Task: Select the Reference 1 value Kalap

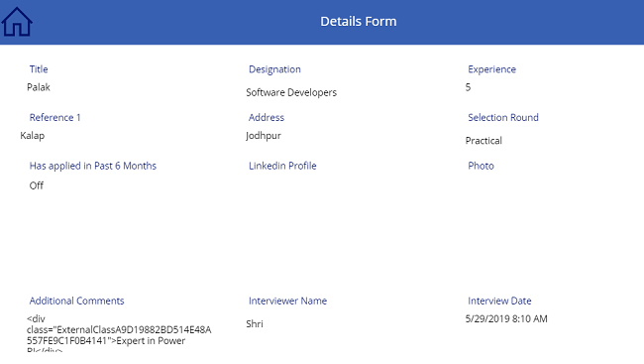Action: (x=32, y=136)
